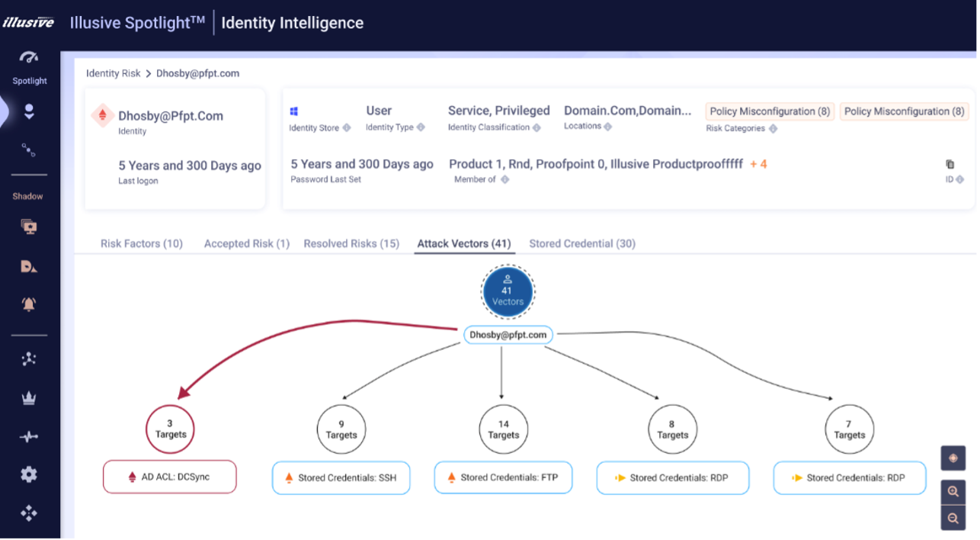The height and width of the screenshot is (540, 980).
Task: Open the crown icon in sidebar
Action: click(x=29, y=398)
